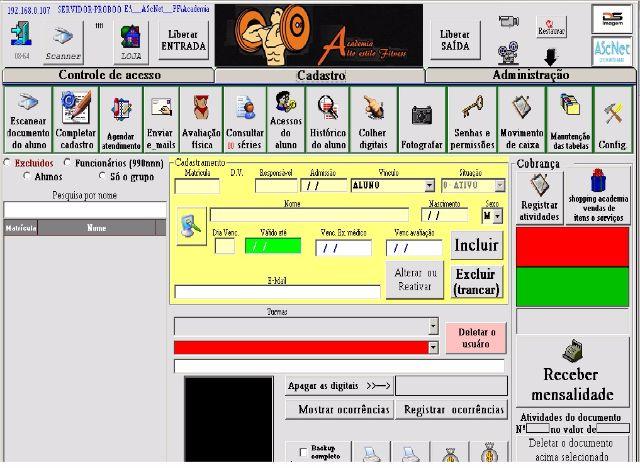640x468 pixels.
Task: Open the LOJA shop icon
Action: 131,42
